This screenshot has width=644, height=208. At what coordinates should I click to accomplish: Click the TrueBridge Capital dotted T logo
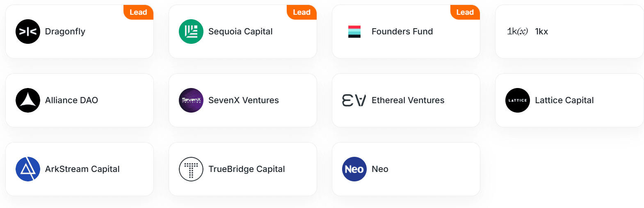coord(191,169)
